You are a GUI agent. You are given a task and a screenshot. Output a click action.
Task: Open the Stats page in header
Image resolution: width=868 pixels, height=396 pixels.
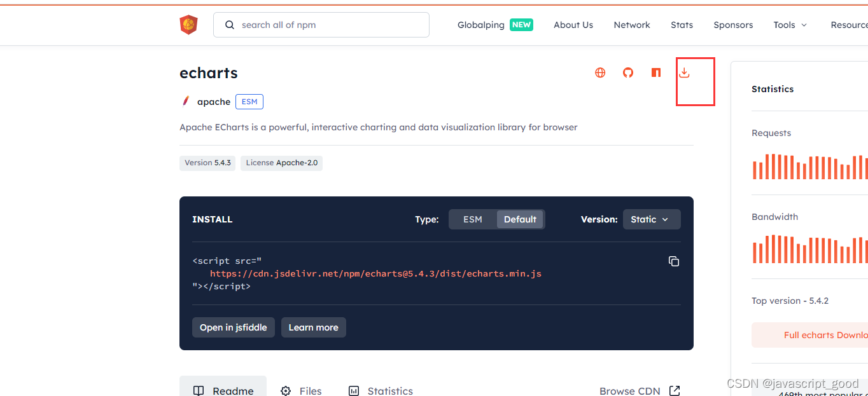(x=682, y=25)
